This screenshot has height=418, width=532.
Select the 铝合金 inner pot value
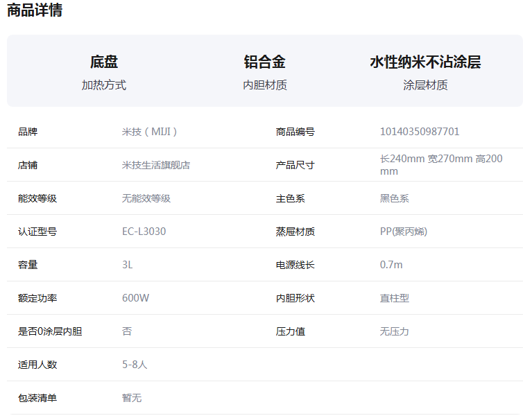265,62
